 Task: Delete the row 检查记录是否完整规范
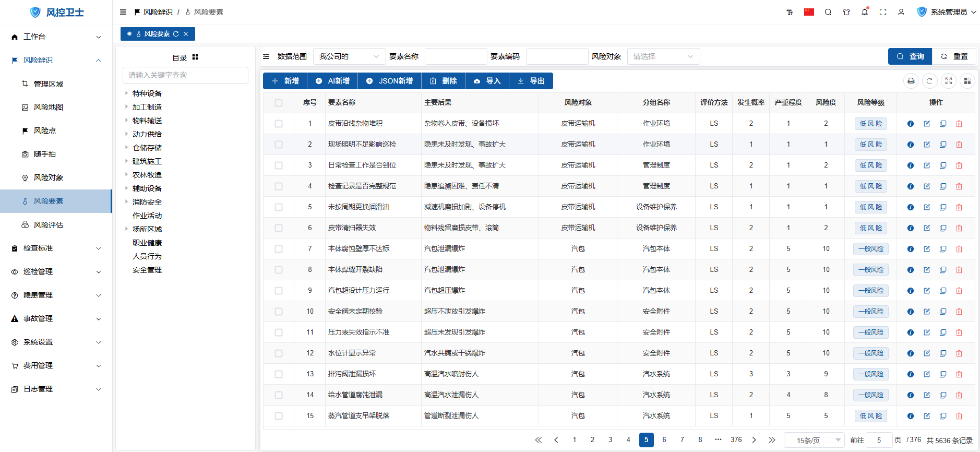(x=959, y=186)
